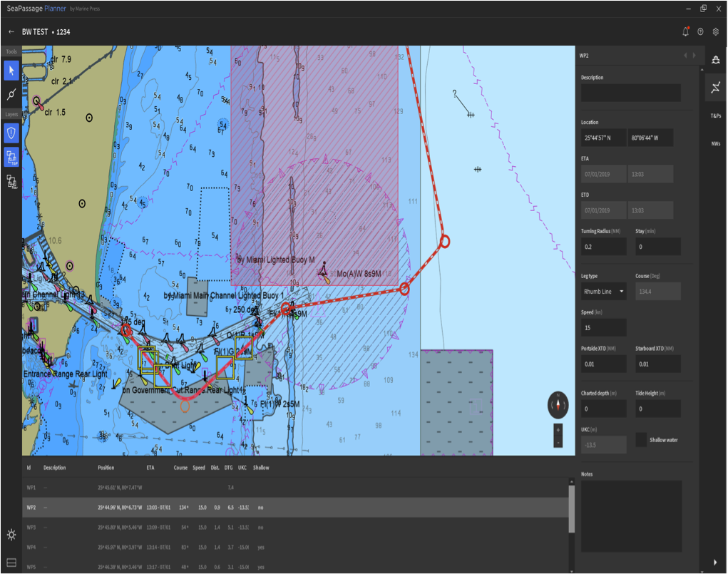The width and height of the screenshot is (728, 574).
Task: Open notifications bell
Action: (x=686, y=31)
